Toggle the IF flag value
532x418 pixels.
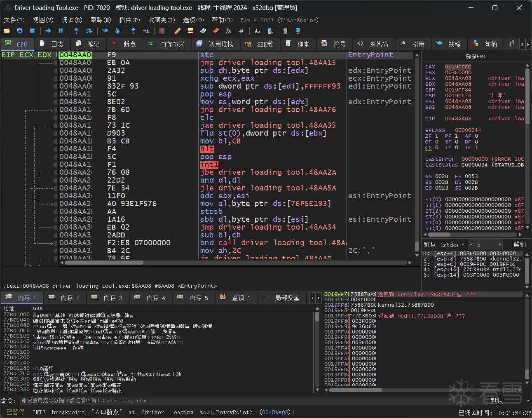(476, 148)
